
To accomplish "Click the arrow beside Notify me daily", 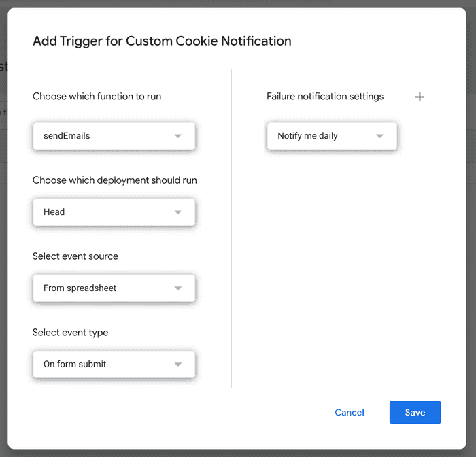I will pyautogui.click(x=379, y=136).
